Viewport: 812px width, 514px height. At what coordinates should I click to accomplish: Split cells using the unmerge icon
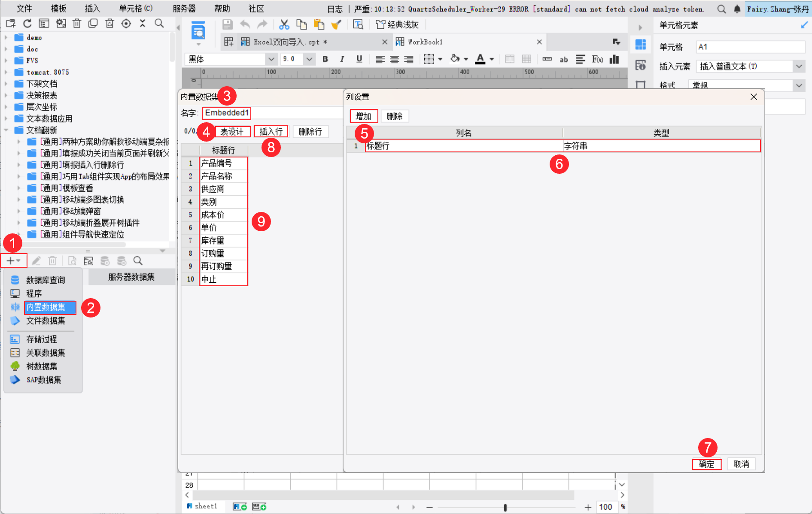point(526,59)
